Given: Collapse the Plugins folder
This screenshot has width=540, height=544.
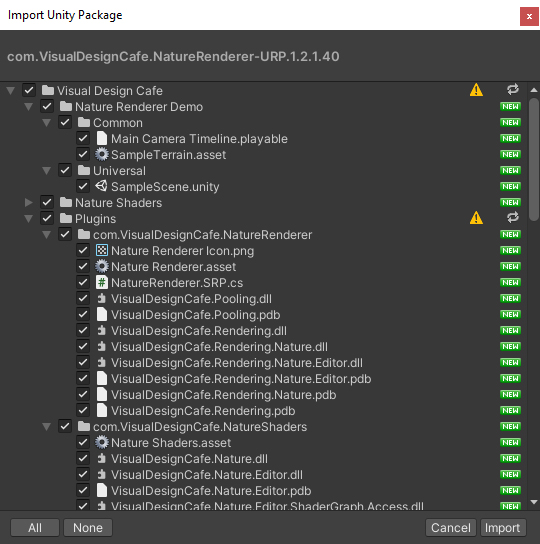Looking at the screenshot, I should pos(29,219).
